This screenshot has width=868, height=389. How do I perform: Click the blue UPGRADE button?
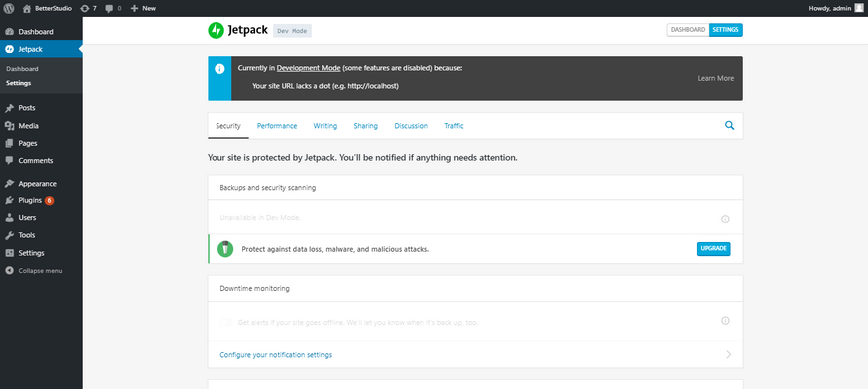713,249
